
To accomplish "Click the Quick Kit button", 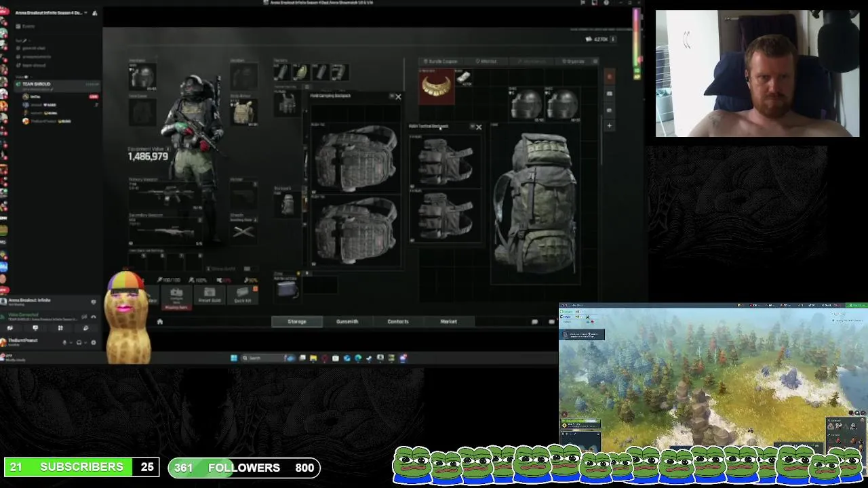I will coord(242,294).
